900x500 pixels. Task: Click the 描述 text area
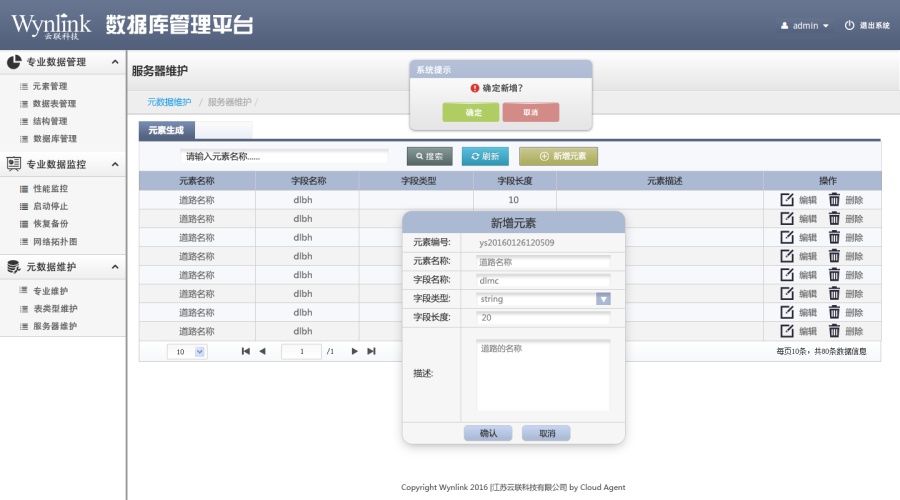click(x=543, y=375)
